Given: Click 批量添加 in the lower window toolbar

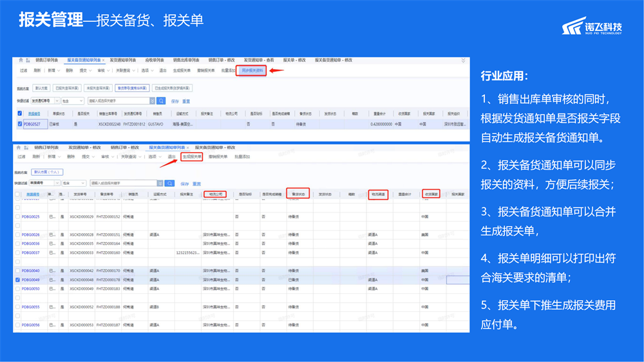Looking at the screenshot, I should pos(242,157).
